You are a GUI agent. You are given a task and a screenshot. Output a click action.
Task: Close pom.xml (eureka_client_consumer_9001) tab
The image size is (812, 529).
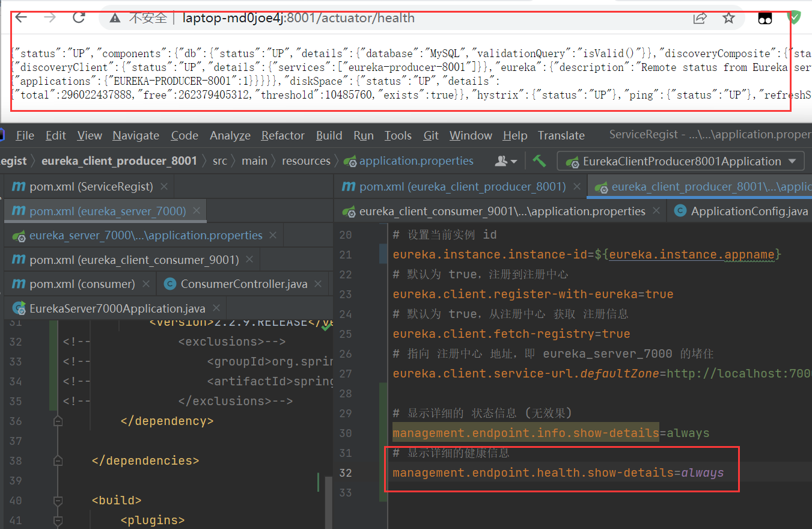(250, 260)
